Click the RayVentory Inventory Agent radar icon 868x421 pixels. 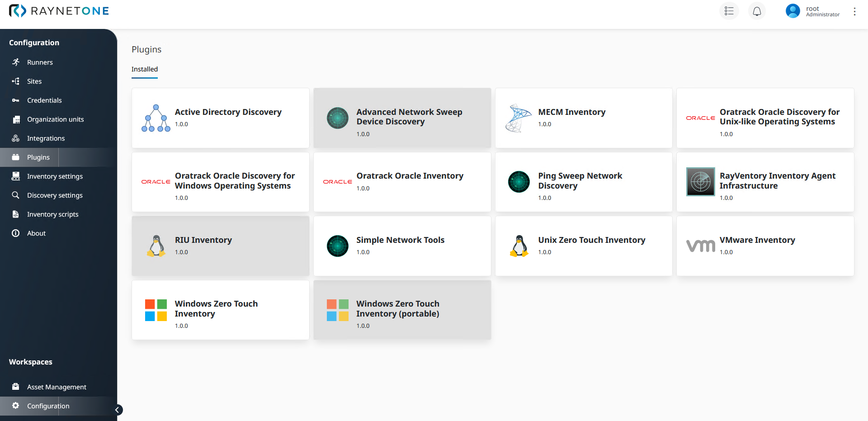(x=701, y=182)
